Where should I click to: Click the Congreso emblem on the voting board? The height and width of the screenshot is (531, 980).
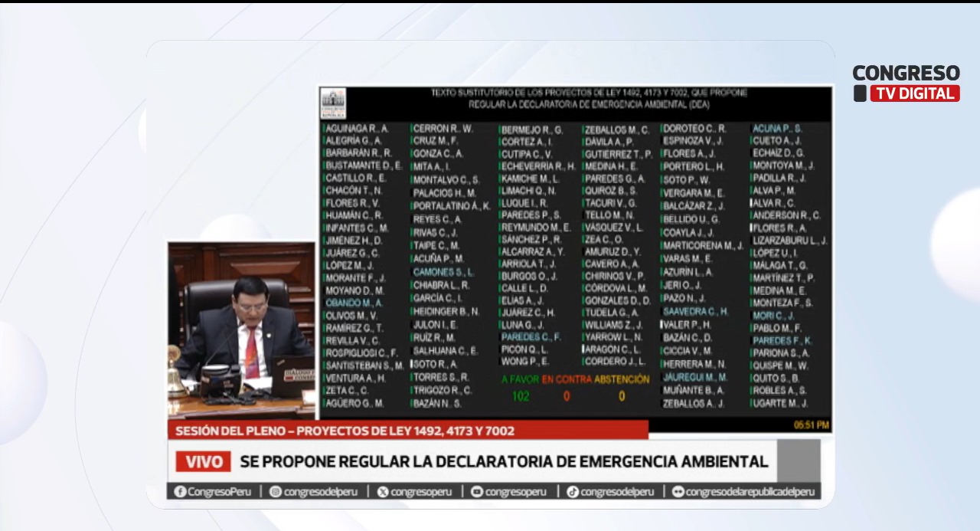tap(333, 103)
